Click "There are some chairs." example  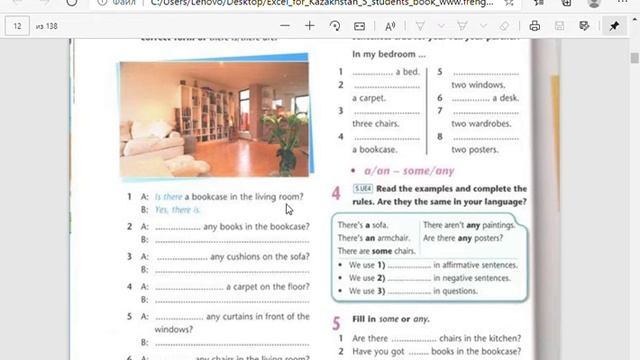(376, 251)
